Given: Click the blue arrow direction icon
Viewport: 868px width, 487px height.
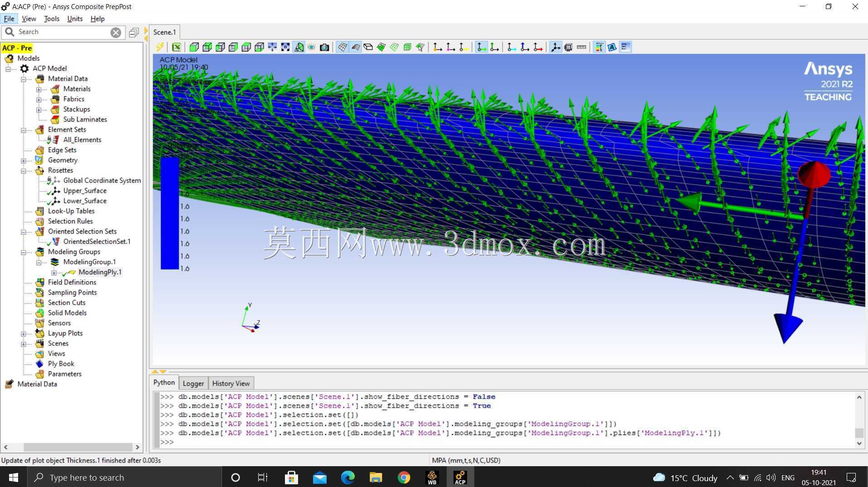Looking at the screenshot, I should point(525,47).
